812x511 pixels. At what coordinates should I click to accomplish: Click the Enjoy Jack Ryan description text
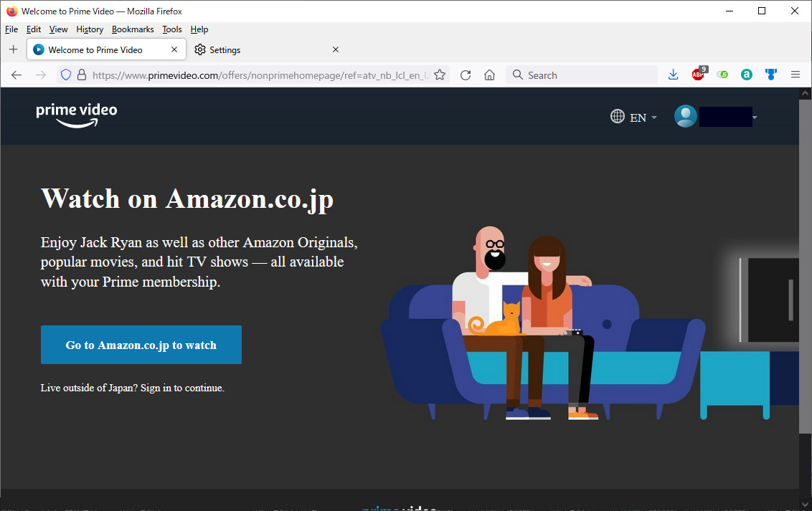[x=199, y=262]
